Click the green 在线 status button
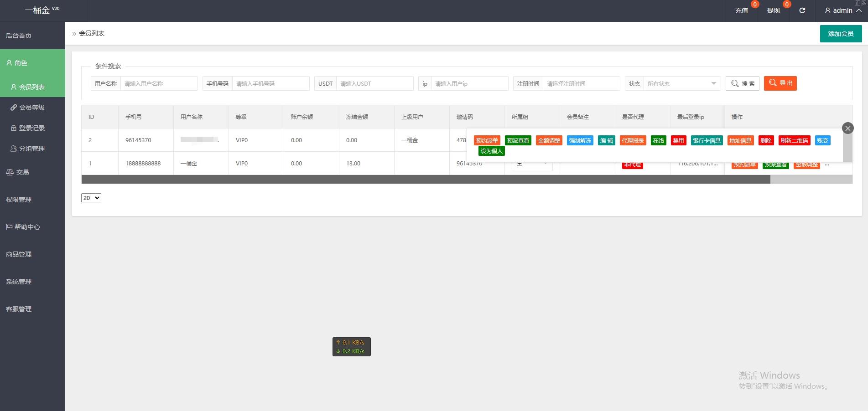The image size is (868, 411). pyautogui.click(x=658, y=140)
